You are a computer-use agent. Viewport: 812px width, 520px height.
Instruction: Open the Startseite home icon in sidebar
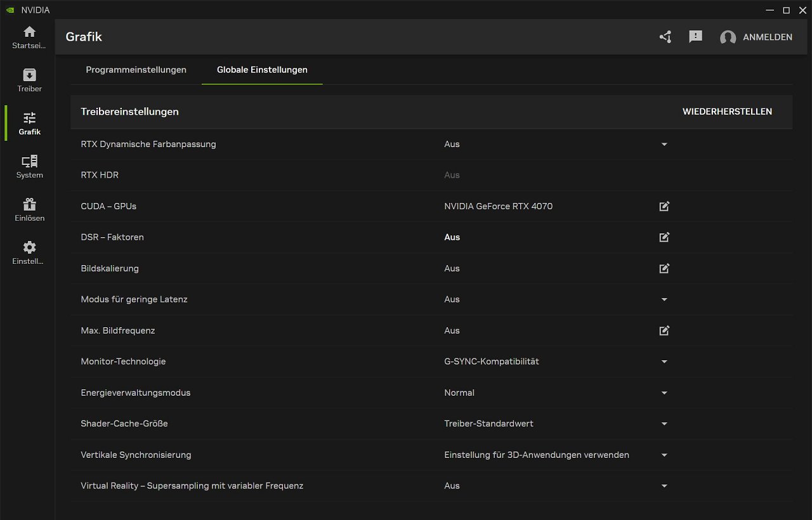[x=29, y=32]
